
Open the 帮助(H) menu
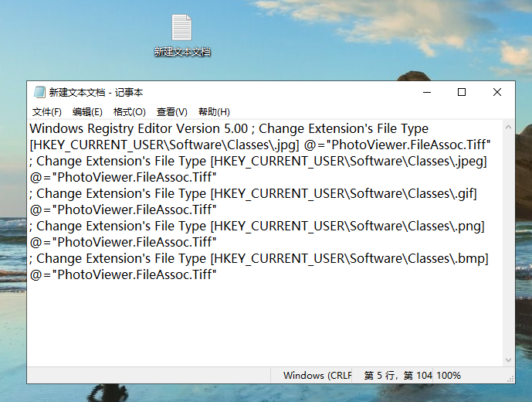214,112
